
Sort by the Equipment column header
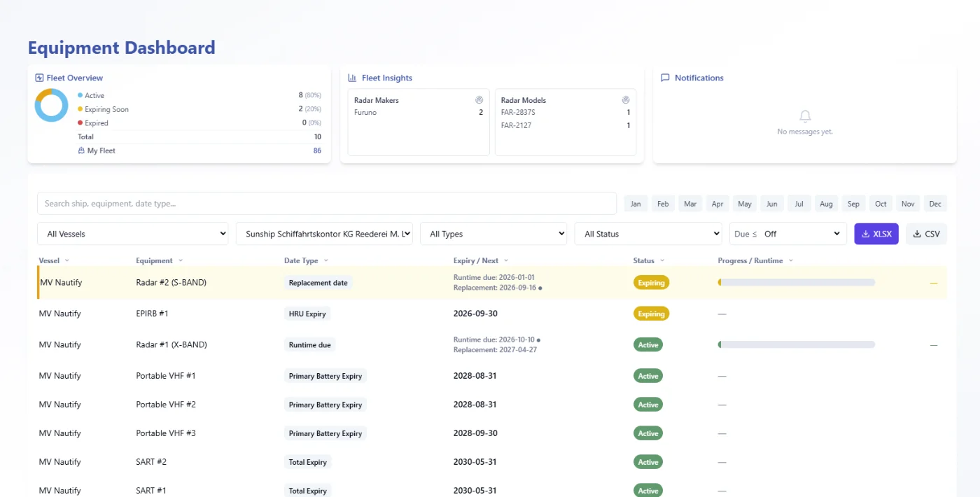160,260
